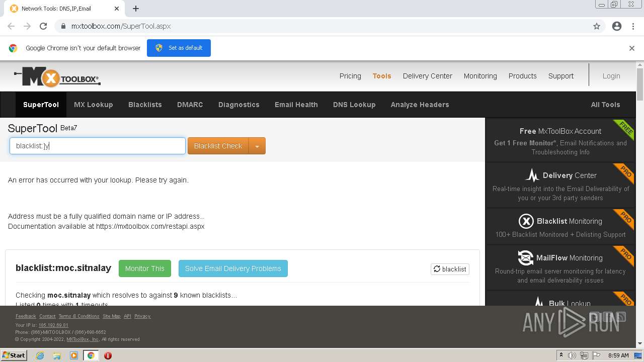Image resolution: width=644 pixels, height=362 pixels.
Task: Open the Windows Start menu
Action: 14,355
